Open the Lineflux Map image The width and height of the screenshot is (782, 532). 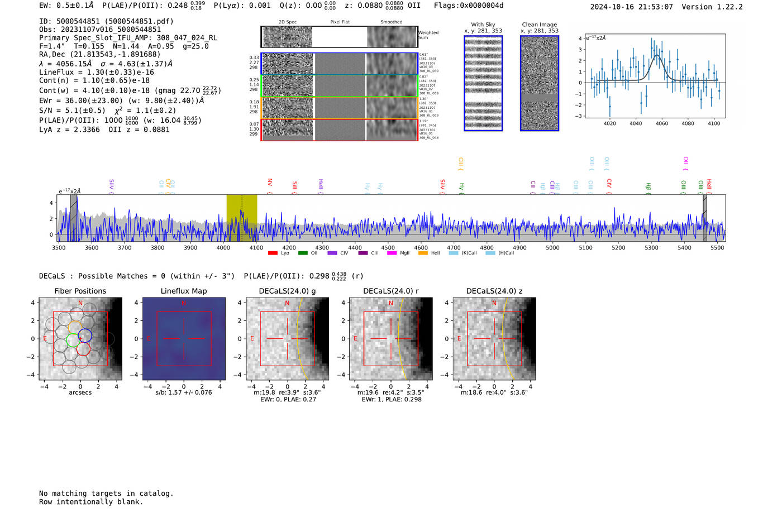tap(184, 339)
